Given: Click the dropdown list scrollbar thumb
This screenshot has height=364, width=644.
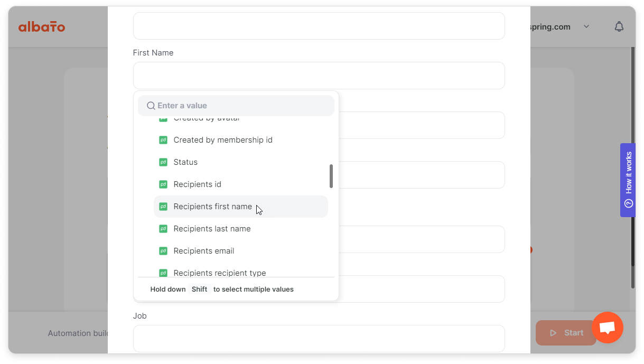Looking at the screenshot, I should (x=331, y=176).
